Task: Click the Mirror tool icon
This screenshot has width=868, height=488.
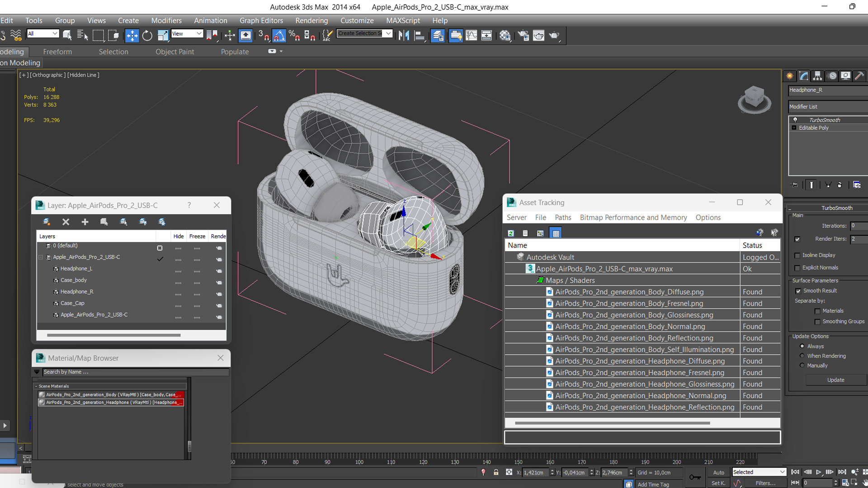Action: (404, 35)
